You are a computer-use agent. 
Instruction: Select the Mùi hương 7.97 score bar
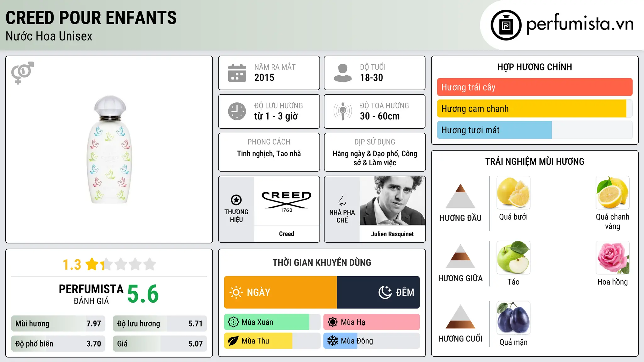coord(58,324)
